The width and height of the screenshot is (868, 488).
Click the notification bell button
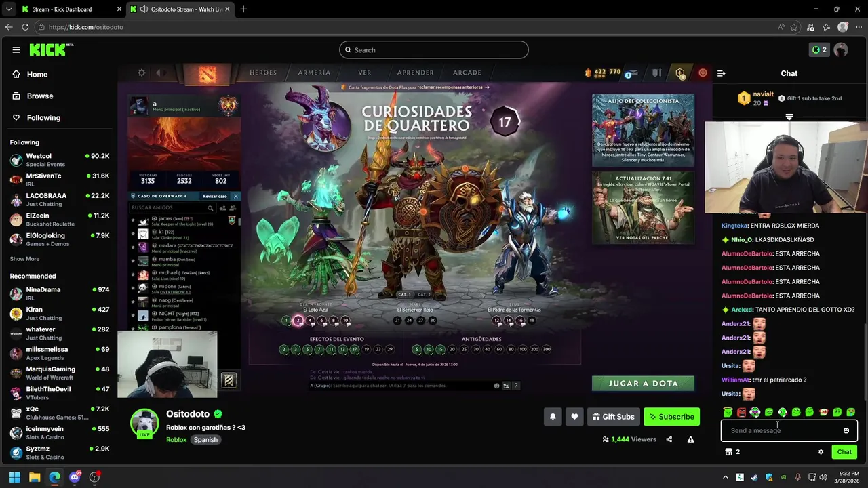[553, 417]
